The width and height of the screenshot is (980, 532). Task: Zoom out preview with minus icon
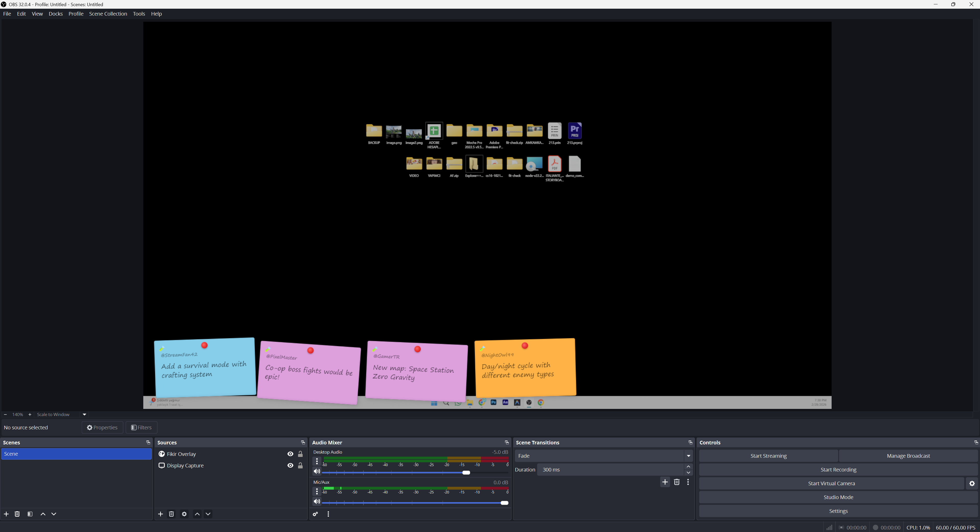[x=5, y=415]
